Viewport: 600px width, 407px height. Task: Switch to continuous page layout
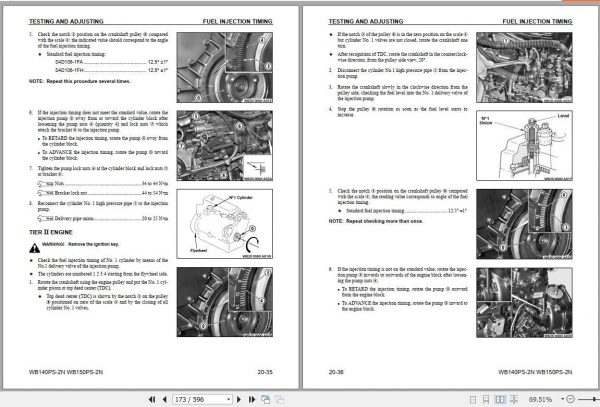486,399
